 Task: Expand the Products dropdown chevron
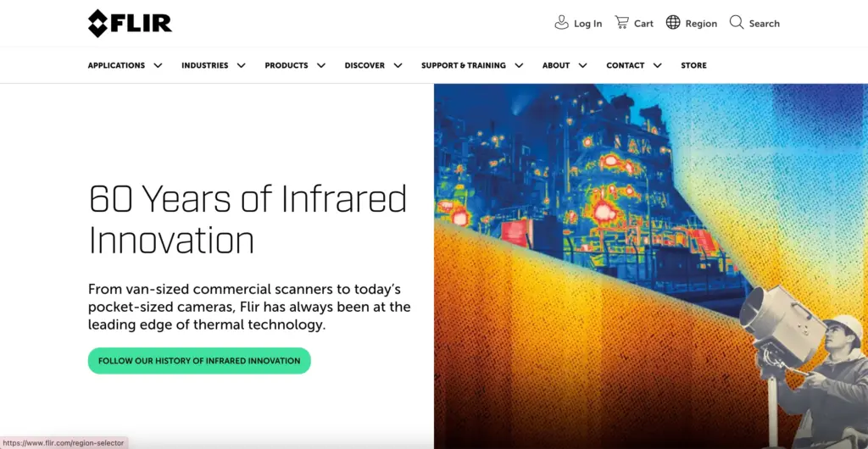(x=320, y=65)
